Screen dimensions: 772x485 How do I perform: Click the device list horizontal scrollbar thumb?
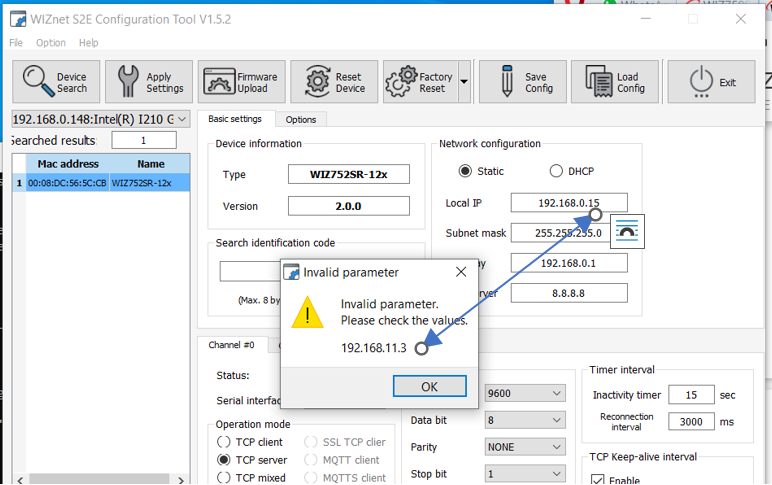click(x=99, y=480)
